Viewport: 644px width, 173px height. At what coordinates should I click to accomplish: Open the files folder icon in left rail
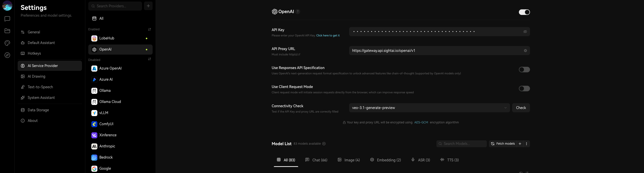(x=7, y=31)
